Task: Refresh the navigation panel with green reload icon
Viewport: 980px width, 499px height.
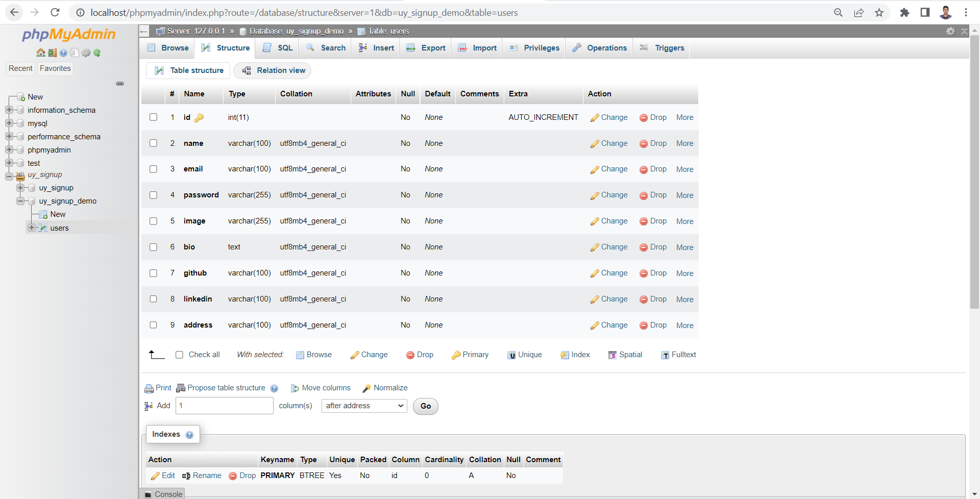Action: [97, 53]
